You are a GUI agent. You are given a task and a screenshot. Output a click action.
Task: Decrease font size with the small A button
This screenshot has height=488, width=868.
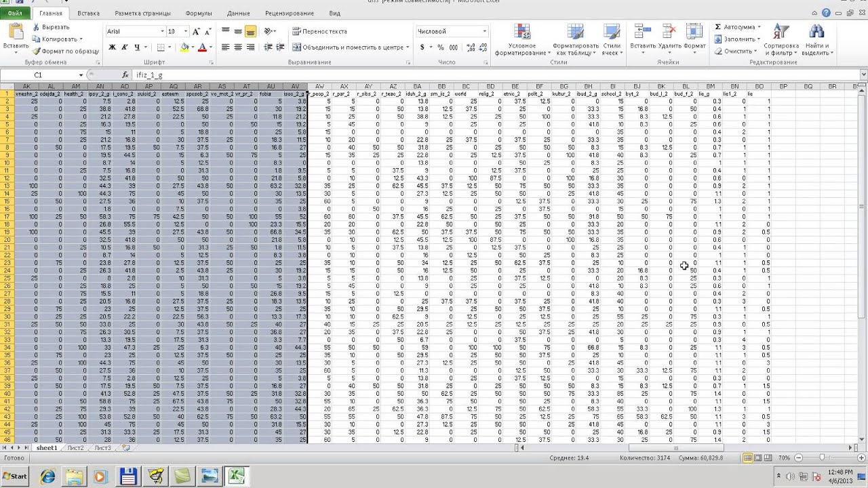click(207, 32)
